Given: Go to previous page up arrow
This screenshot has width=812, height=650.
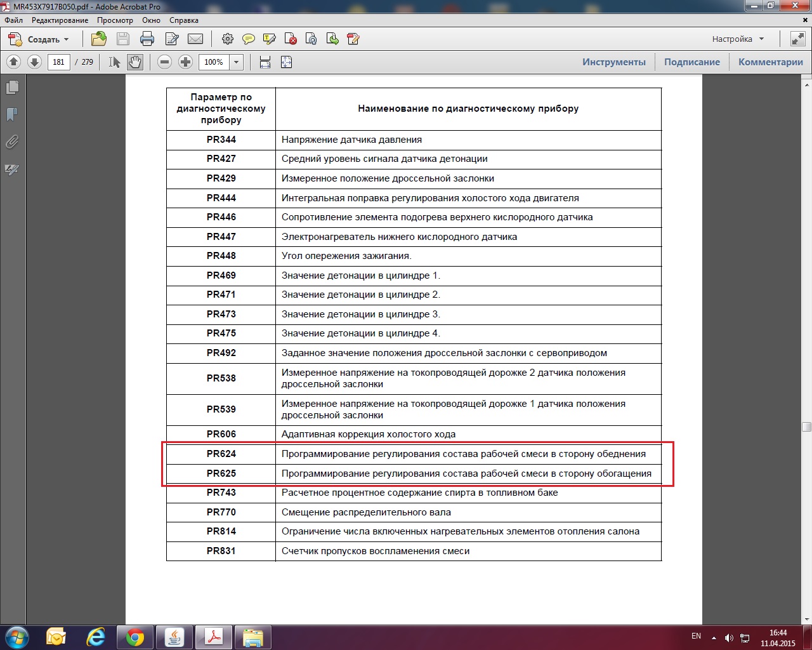Looking at the screenshot, I should [x=14, y=62].
